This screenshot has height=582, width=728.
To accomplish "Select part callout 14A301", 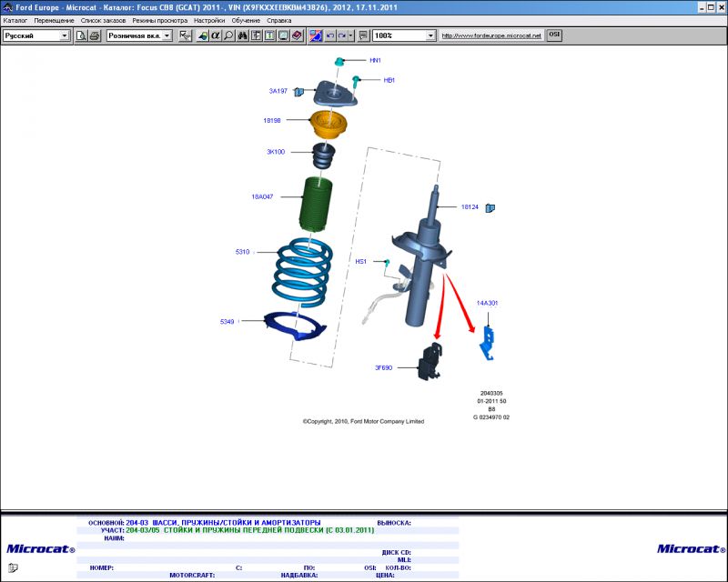I will pos(487,303).
